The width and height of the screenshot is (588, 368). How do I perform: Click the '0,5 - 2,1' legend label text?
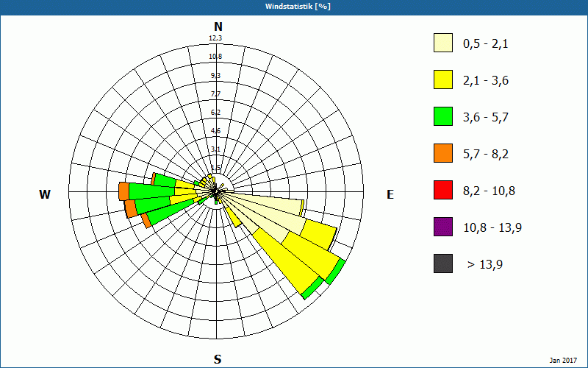(486, 44)
